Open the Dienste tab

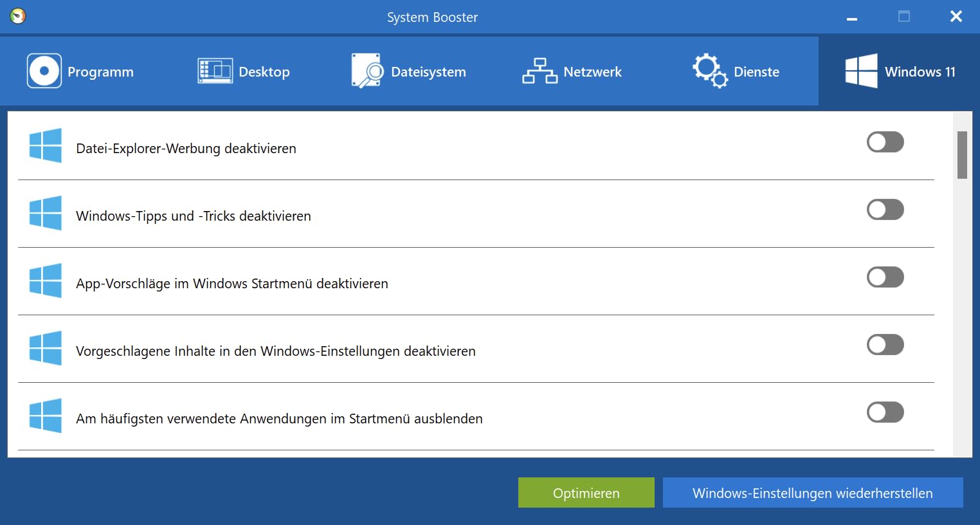tap(736, 71)
